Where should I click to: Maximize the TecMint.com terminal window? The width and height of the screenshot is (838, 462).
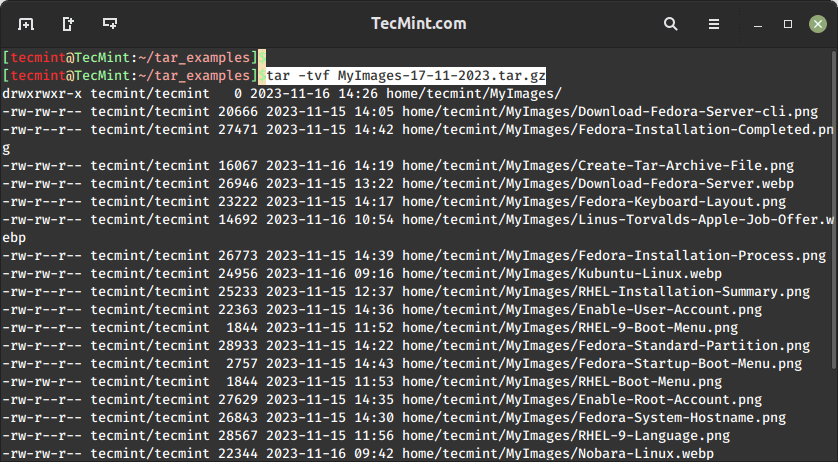point(788,24)
